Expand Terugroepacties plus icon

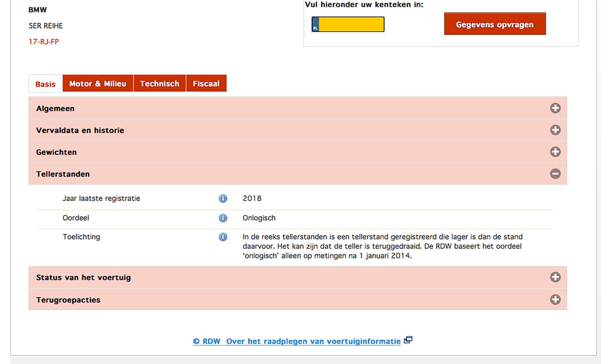(x=555, y=299)
